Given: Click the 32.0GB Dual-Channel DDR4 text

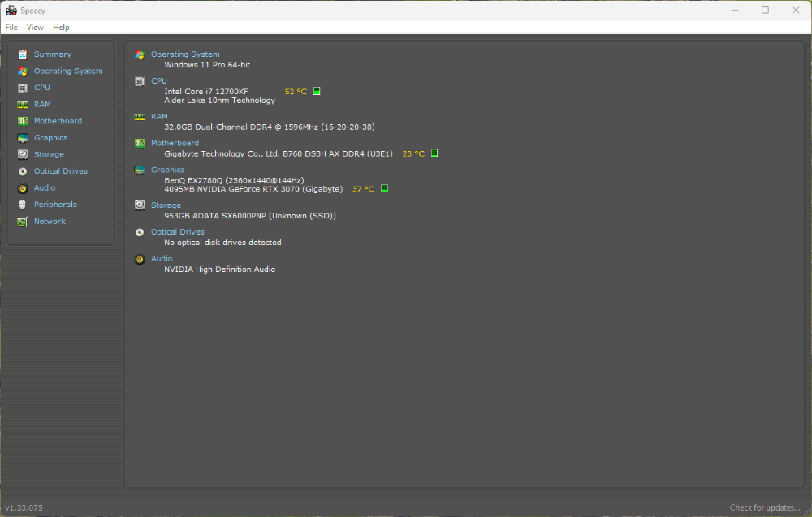Looking at the screenshot, I should (x=270, y=127).
